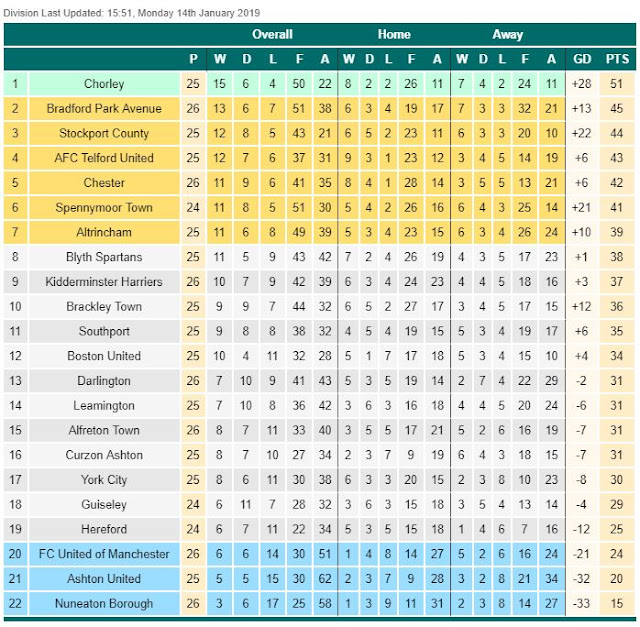Click Bradford Park Avenue's points 45

pos(616,109)
